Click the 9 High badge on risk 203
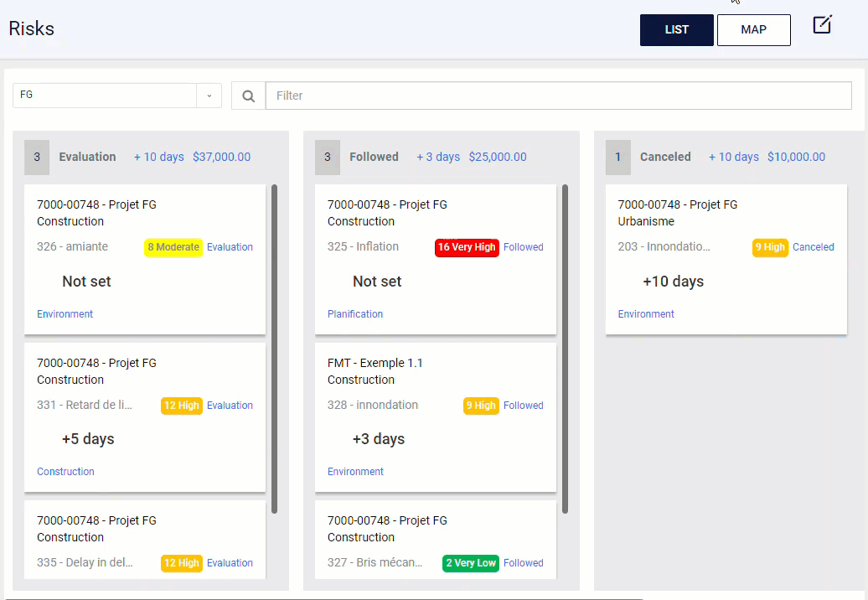 pyautogui.click(x=770, y=247)
